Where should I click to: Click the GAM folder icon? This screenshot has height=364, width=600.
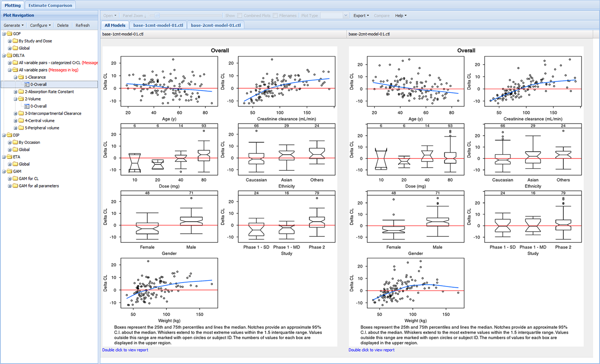coord(9,171)
